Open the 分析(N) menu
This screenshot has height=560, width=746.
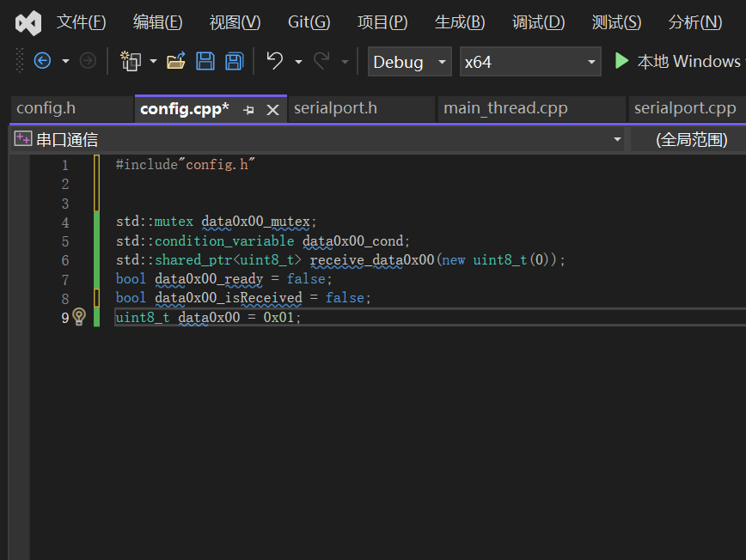click(695, 22)
